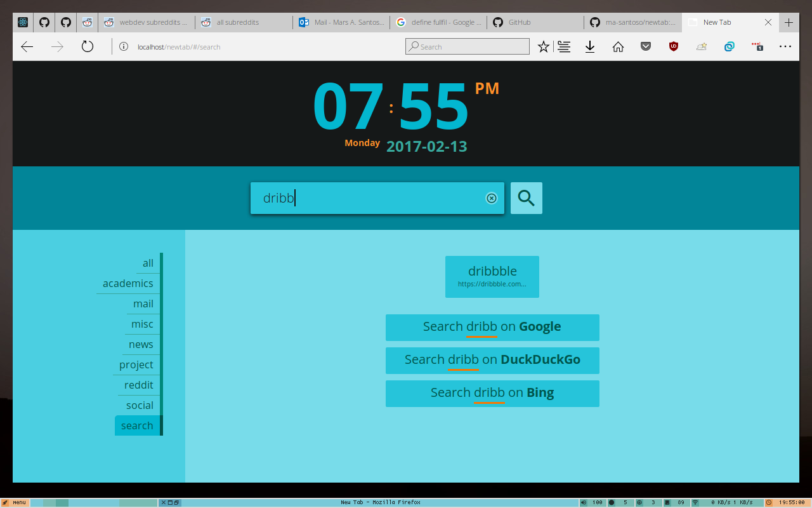
Task: Select the reddit category
Action: pyautogui.click(x=139, y=385)
